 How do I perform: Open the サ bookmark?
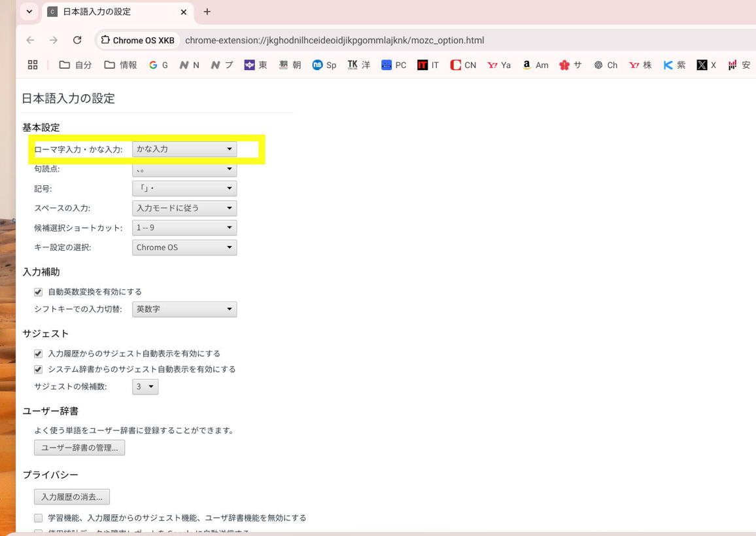pyautogui.click(x=570, y=65)
